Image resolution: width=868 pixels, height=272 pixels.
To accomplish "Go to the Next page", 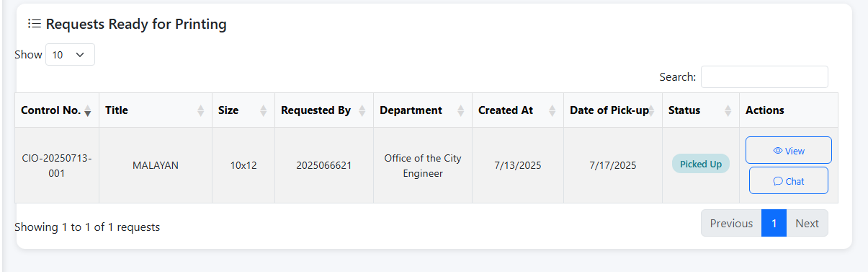I will coord(807,223).
